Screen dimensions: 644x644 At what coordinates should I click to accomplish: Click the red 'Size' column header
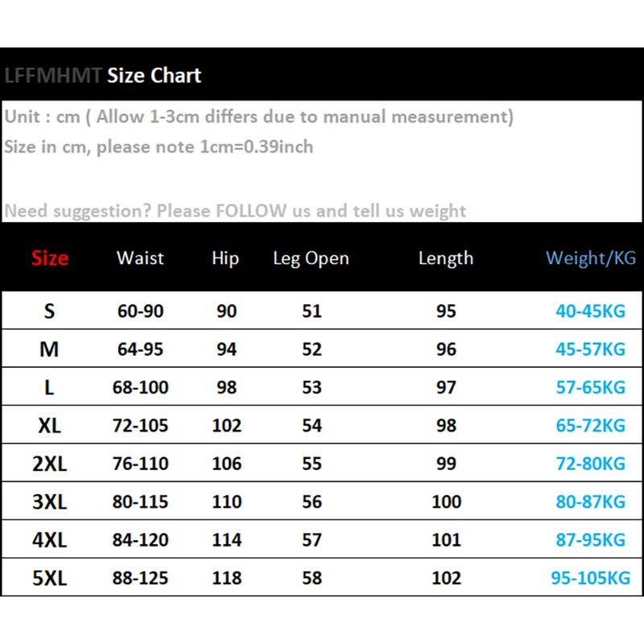click(x=50, y=258)
